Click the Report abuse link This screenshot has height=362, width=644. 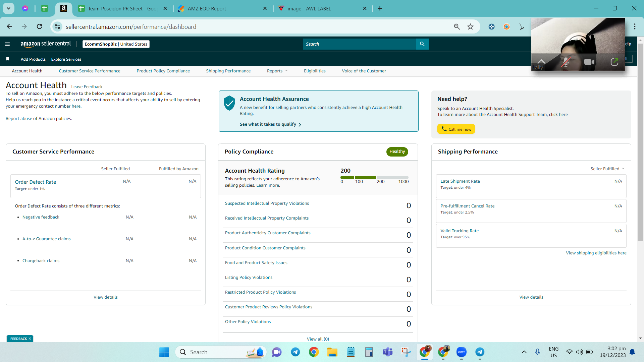(x=19, y=118)
